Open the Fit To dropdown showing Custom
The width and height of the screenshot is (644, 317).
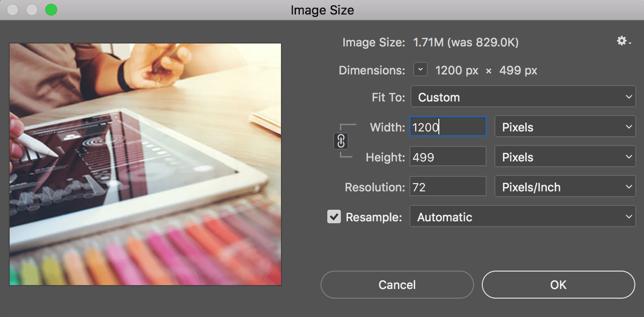tap(523, 97)
